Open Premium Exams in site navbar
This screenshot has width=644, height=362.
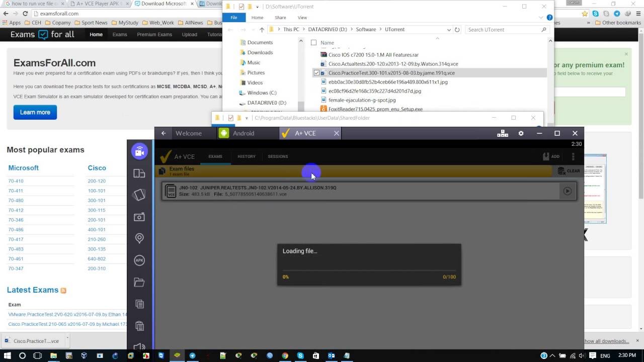(154, 35)
